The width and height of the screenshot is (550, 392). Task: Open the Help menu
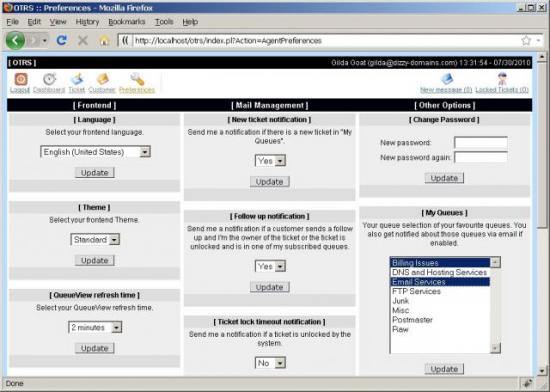pyautogui.click(x=190, y=22)
